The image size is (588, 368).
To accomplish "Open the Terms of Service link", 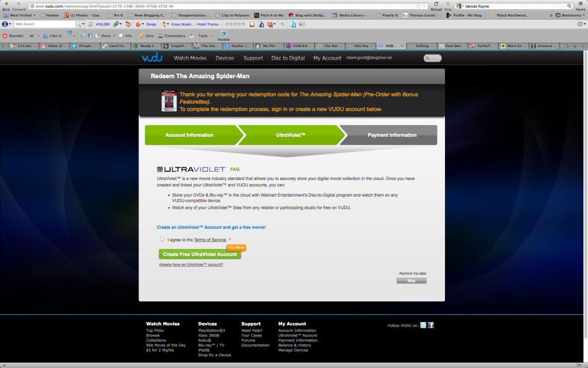I will (210, 240).
